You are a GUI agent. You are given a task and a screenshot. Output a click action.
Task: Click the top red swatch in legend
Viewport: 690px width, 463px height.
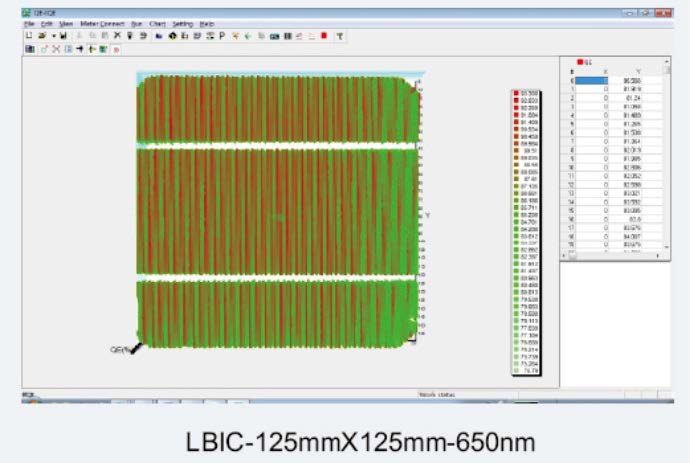[x=516, y=93]
